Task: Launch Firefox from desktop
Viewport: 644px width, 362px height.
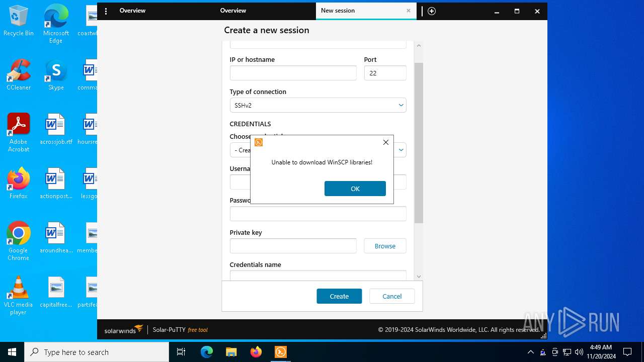Action: [19, 184]
